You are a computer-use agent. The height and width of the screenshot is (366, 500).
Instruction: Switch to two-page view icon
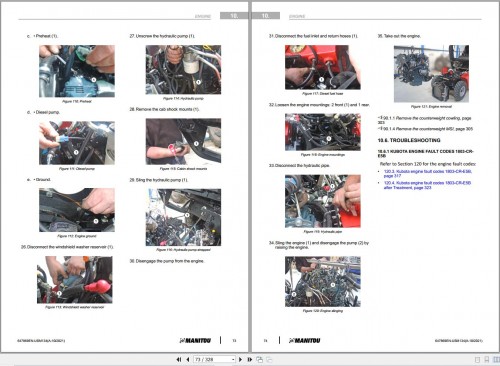click(x=496, y=360)
